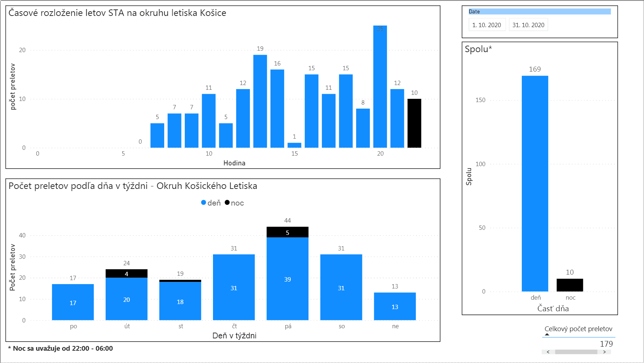The width and height of the screenshot is (644, 363).
Task: Click the start date field 1. 10. 2020
Action: [487, 25]
